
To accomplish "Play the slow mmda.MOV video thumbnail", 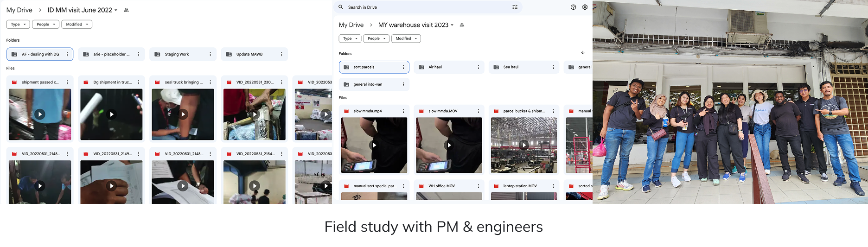I will (449, 145).
